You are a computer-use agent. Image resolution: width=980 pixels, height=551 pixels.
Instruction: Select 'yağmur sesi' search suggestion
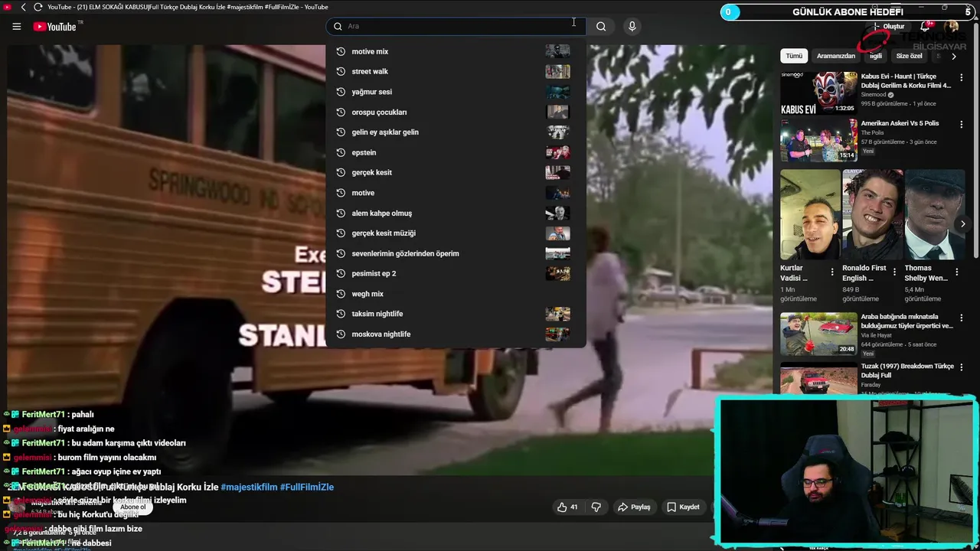click(456, 92)
